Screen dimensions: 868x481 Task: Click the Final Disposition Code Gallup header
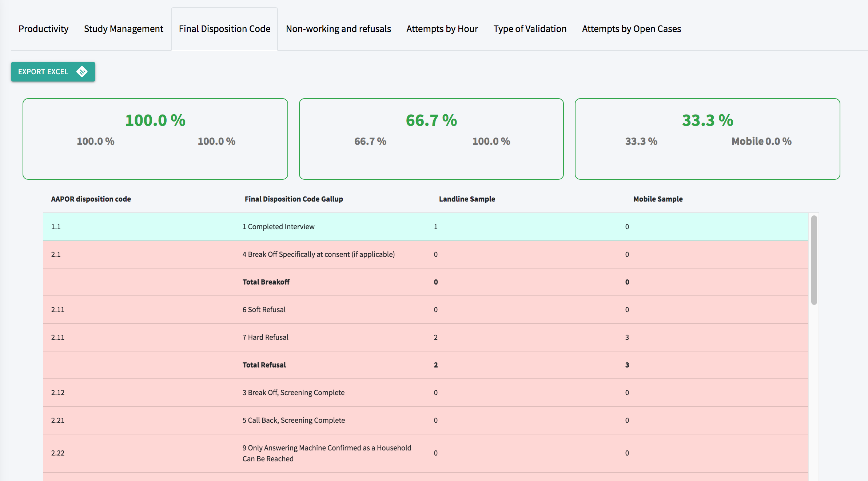tap(294, 199)
